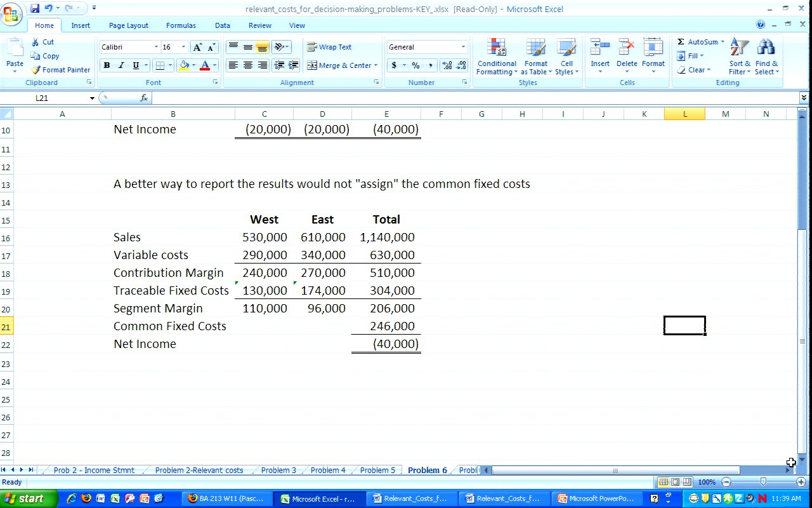Open Format as Table gallery

pyautogui.click(x=535, y=48)
